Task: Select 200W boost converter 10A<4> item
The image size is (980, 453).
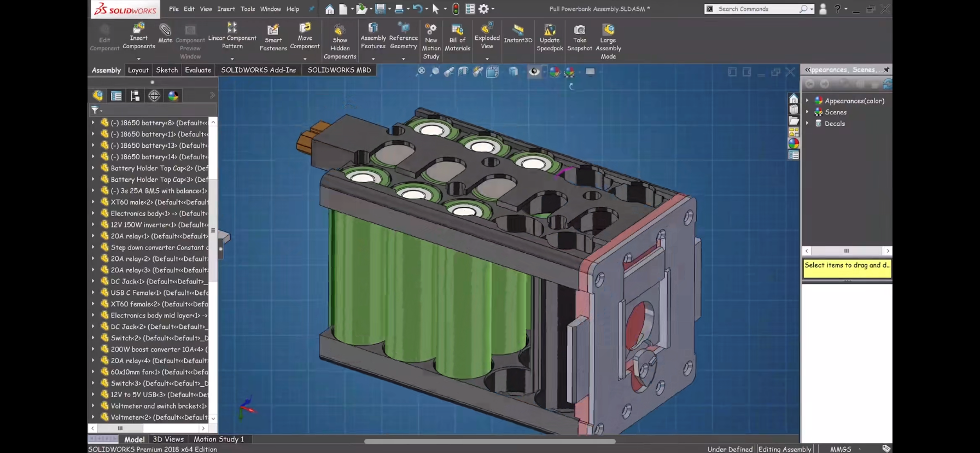Action: [154, 349]
